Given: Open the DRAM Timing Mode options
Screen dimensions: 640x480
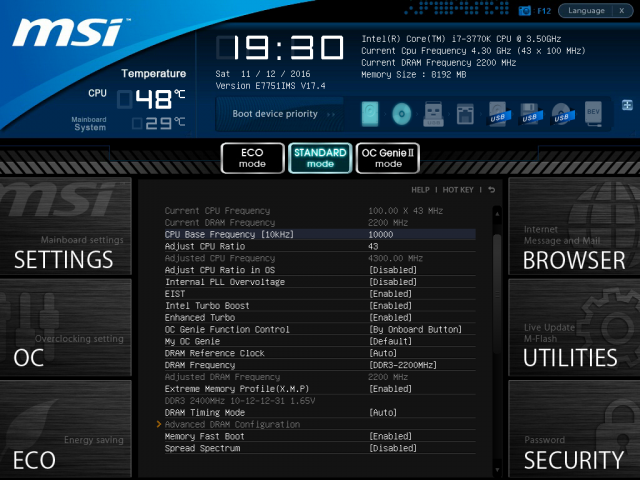Looking at the screenshot, I should [383, 412].
